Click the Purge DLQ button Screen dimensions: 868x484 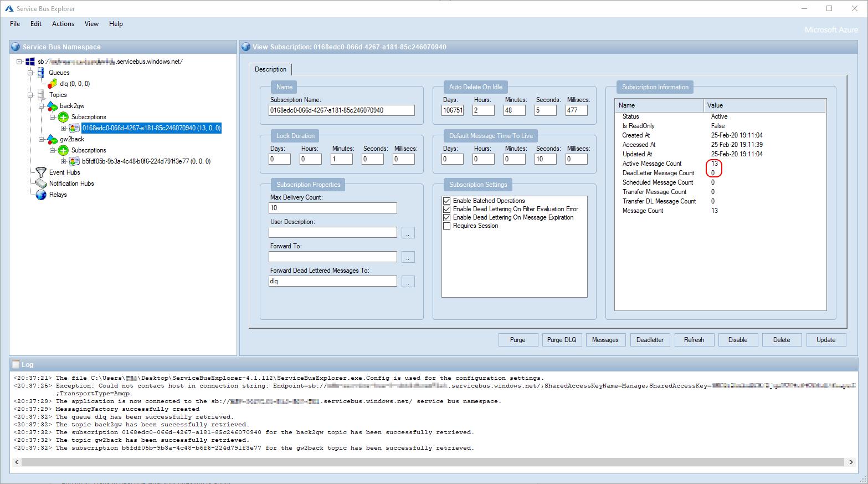pyautogui.click(x=562, y=340)
